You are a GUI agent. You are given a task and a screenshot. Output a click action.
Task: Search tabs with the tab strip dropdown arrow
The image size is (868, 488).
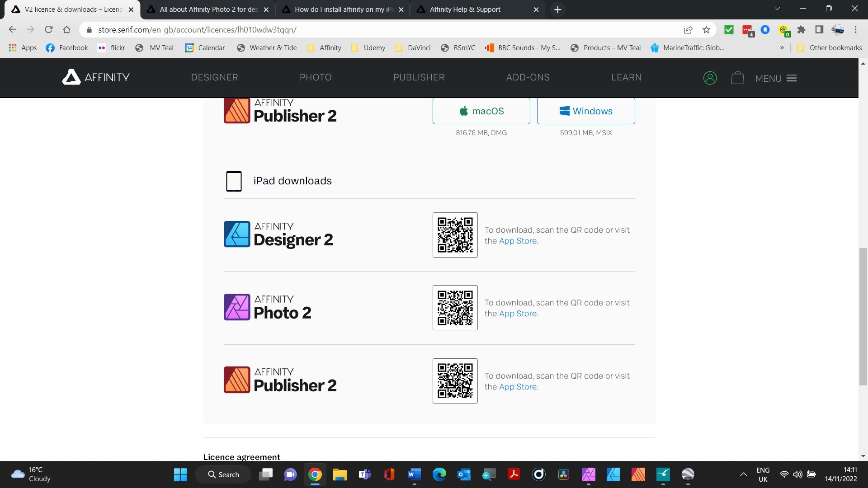click(777, 9)
